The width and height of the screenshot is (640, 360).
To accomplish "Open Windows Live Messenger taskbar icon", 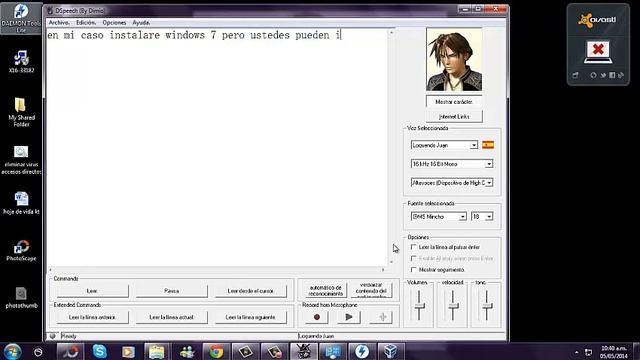I will (187, 351).
